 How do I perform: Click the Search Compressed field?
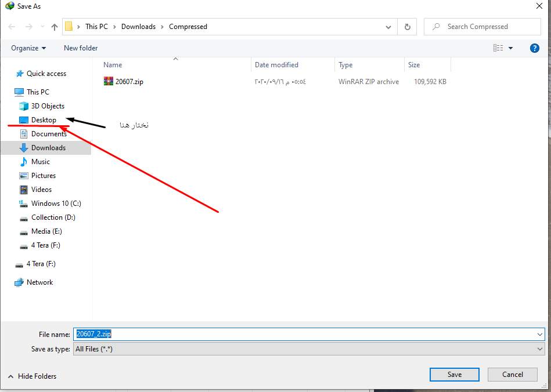pos(482,27)
